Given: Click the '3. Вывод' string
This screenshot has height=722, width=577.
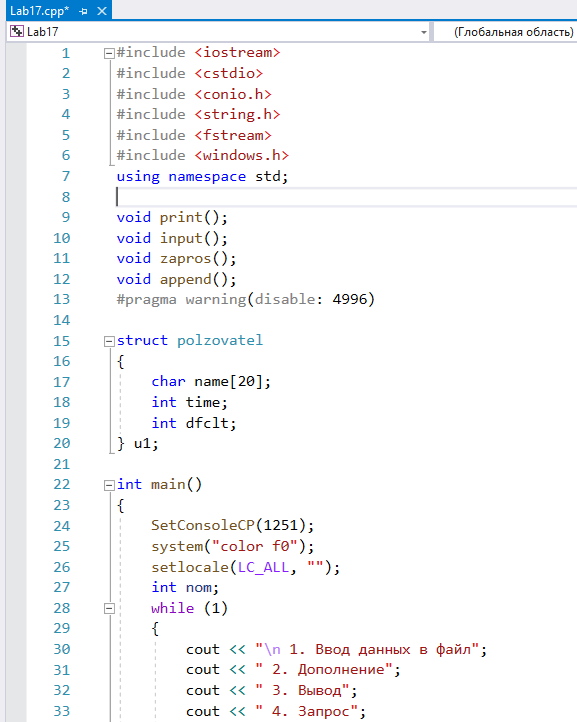Looking at the screenshot, I should click(x=307, y=691).
